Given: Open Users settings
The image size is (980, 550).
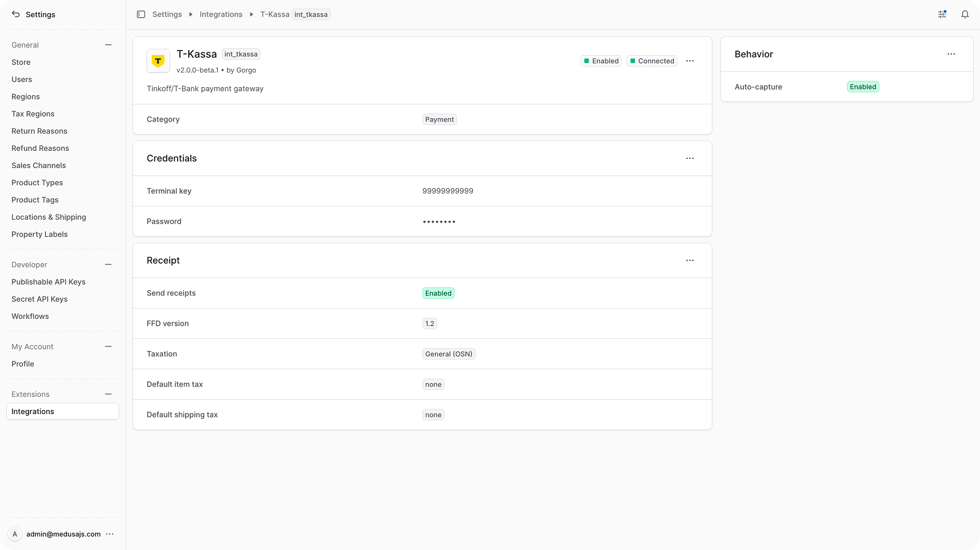Looking at the screenshot, I should pyautogui.click(x=62, y=79).
